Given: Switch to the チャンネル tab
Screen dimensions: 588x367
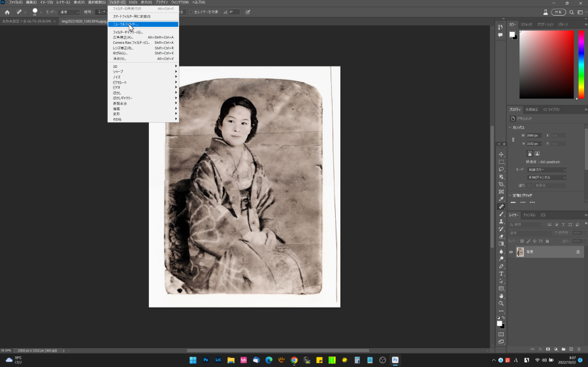Looking at the screenshot, I should point(529,215).
